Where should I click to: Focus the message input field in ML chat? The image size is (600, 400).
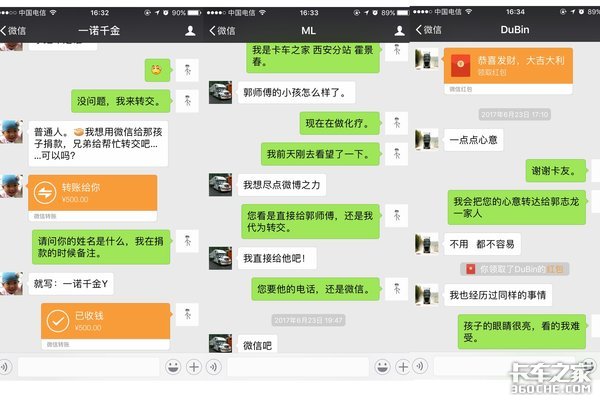coord(297,367)
